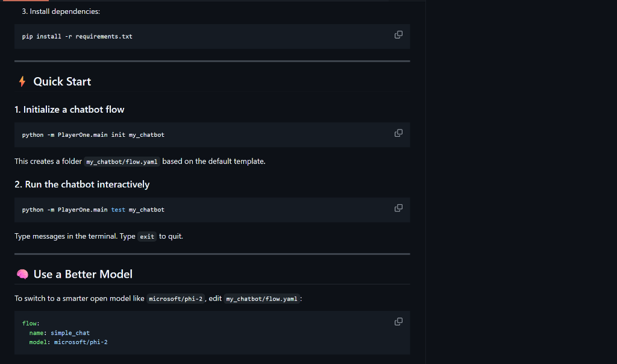The width and height of the screenshot is (617, 364).
Task: Click the 'name: simple_chat' line in YAML block
Action: 59,333
